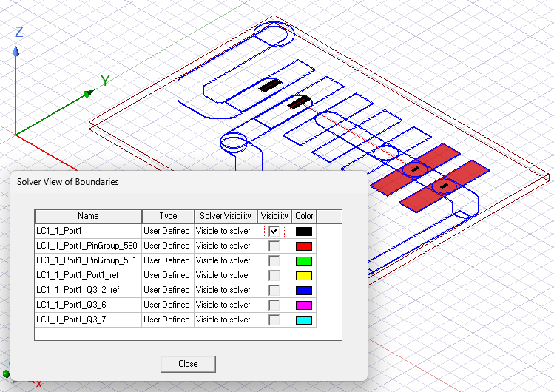Pick the yellow color swatch

point(304,276)
